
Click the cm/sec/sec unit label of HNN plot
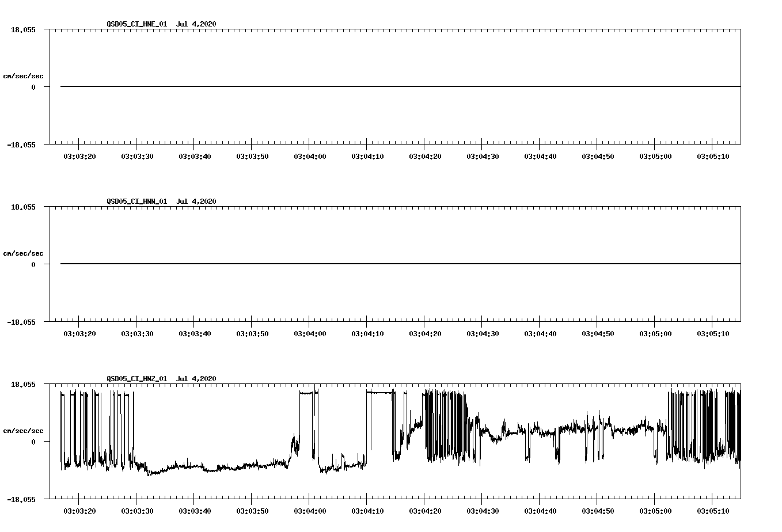[23, 253]
